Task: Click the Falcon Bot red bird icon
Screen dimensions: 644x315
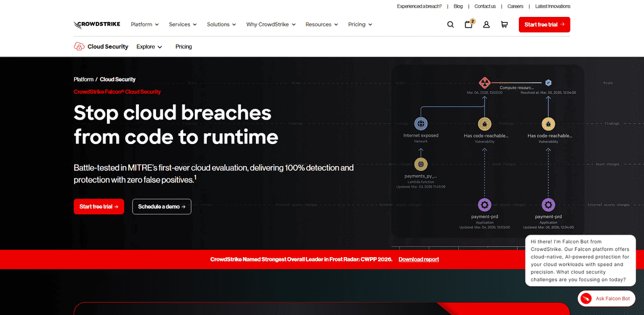Action: click(x=586, y=299)
